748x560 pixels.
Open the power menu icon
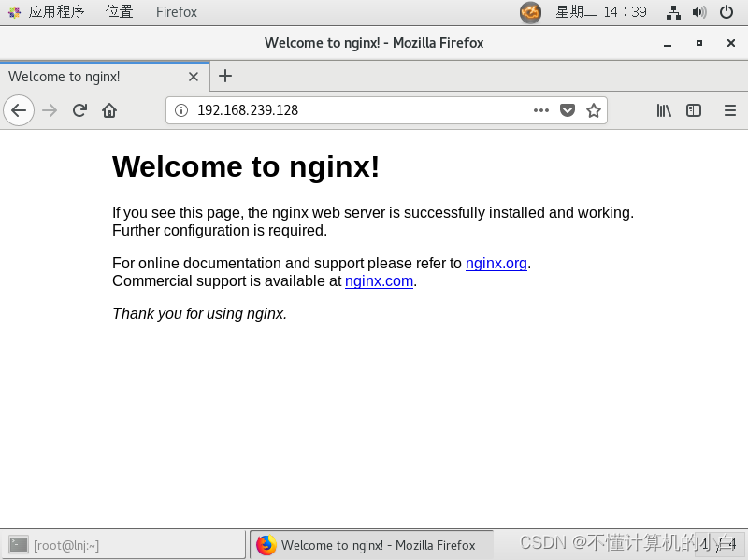point(726,12)
